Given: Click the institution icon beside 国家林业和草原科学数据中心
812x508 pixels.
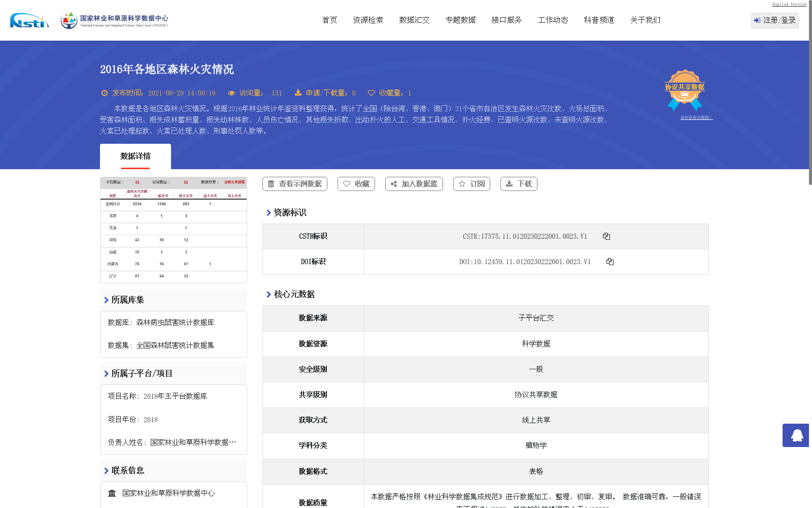Looking at the screenshot, I should (112, 493).
